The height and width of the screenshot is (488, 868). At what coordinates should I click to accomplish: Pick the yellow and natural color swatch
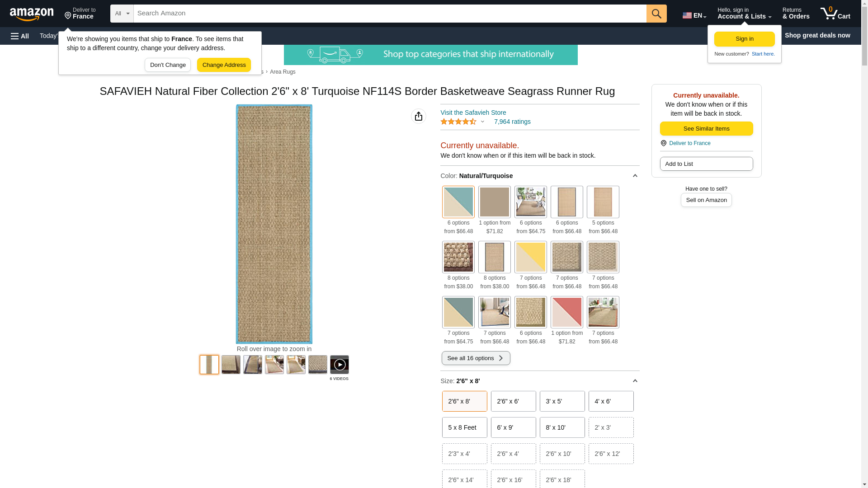click(x=531, y=257)
